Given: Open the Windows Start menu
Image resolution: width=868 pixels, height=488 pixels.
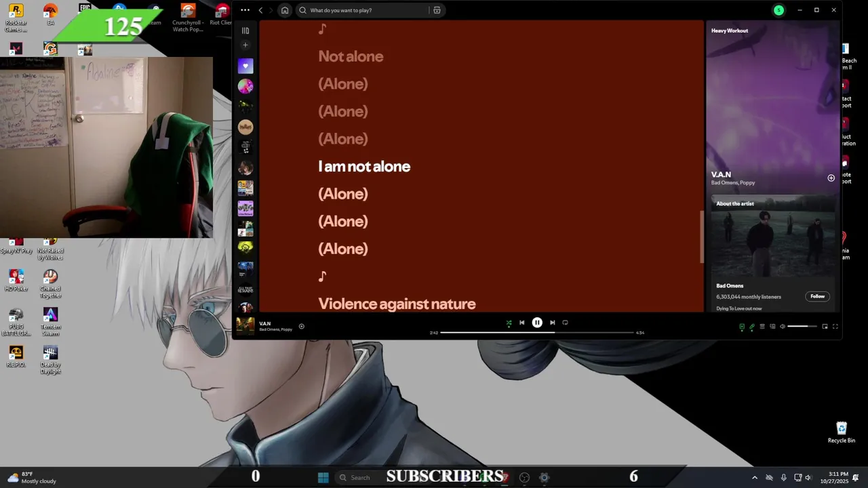Looking at the screenshot, I should coord(323,477).
